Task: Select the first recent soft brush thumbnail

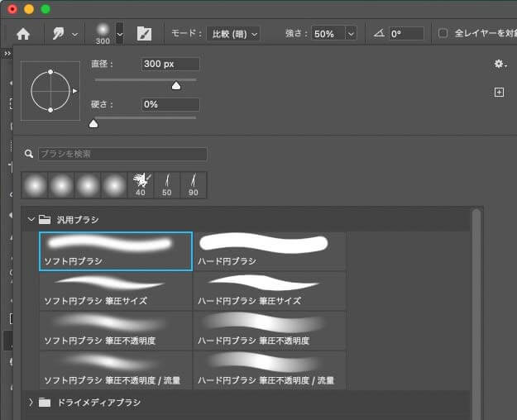Action: pyautogui.click(x=35, y=185)
